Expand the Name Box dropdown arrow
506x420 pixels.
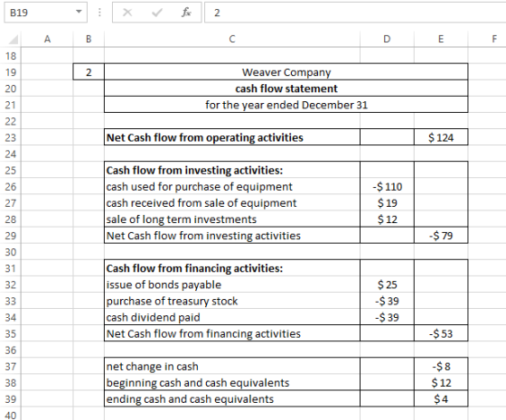[79, 13]
